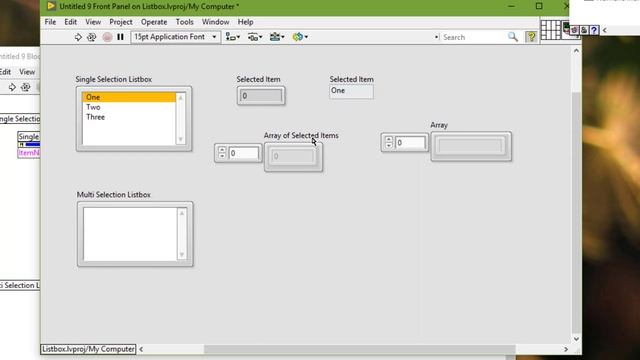Click the Listbox.lvproj/My Computer context box

tap(88, 349)
